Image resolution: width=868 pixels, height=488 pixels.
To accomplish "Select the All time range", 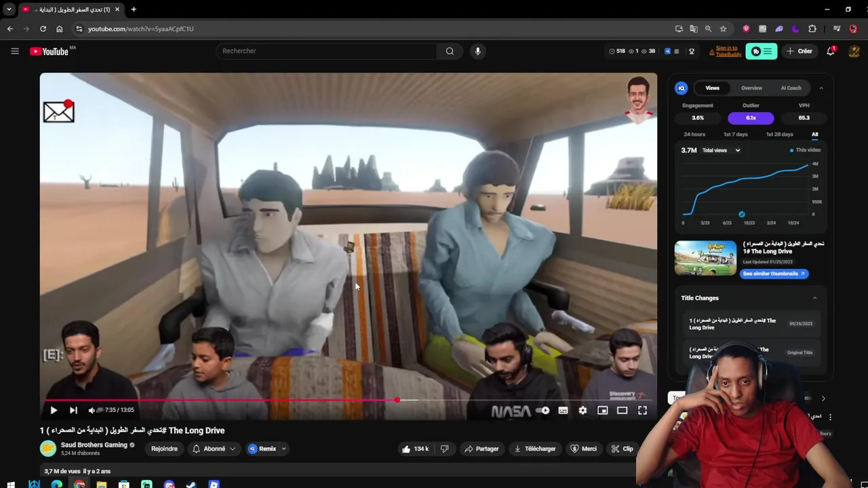I will coord(814,134).
